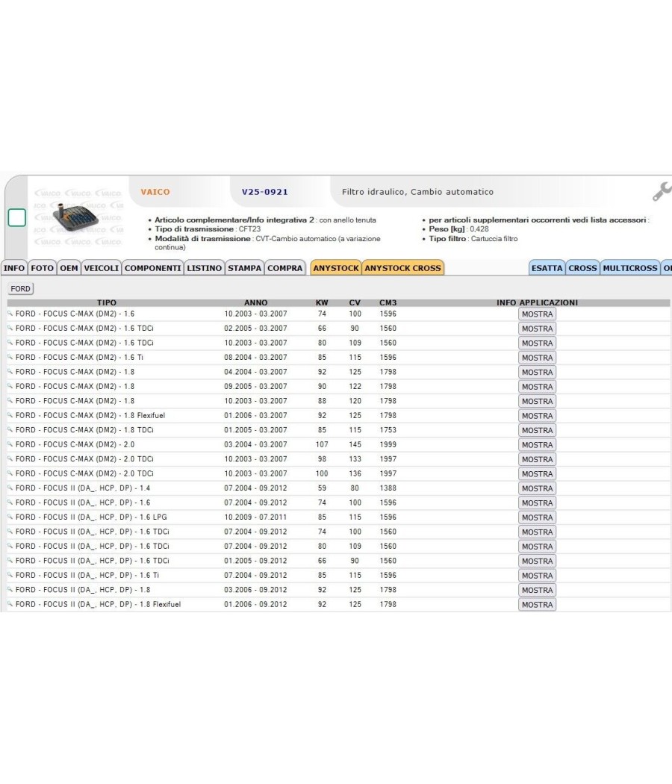Screen dimensions: 672x784
Task: Switch to the FOTO tab
Action: [x=42, y=268]
